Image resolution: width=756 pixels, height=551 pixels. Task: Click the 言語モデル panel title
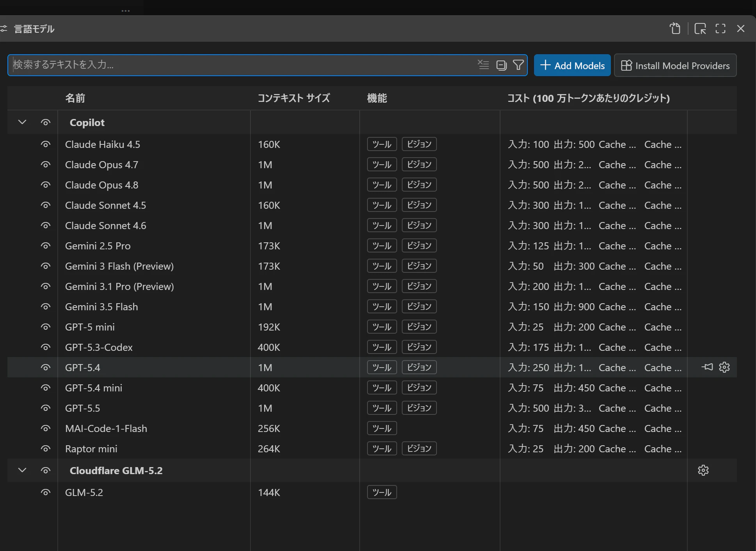click(x=34, y=29)
